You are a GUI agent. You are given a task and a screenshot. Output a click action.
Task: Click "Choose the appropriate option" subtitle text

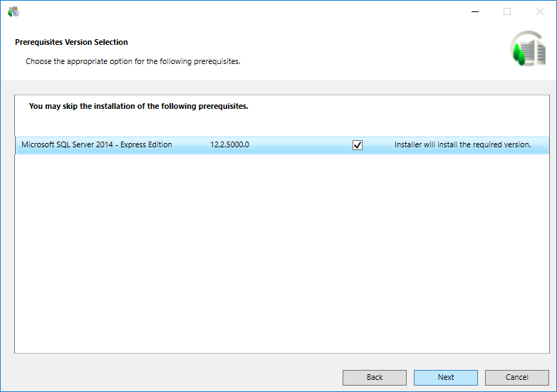coord(132,61)
